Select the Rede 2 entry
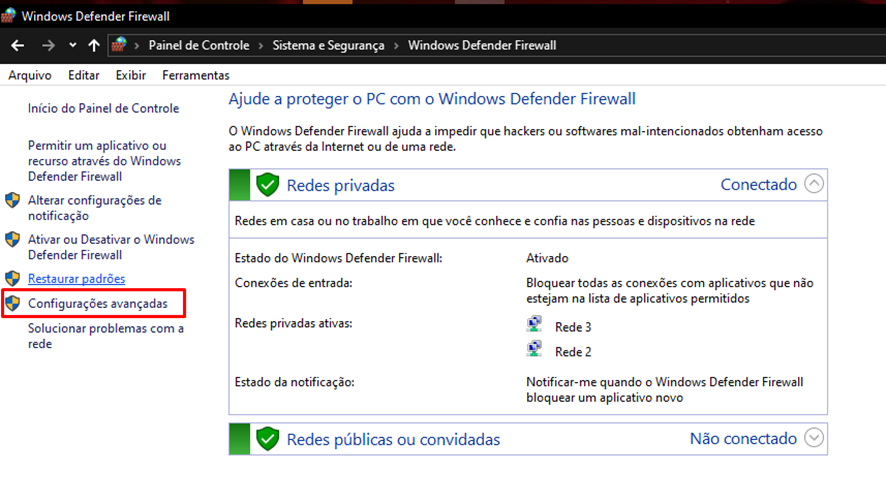This screenshot has height=504, width=886. click(x=573, y=352)
